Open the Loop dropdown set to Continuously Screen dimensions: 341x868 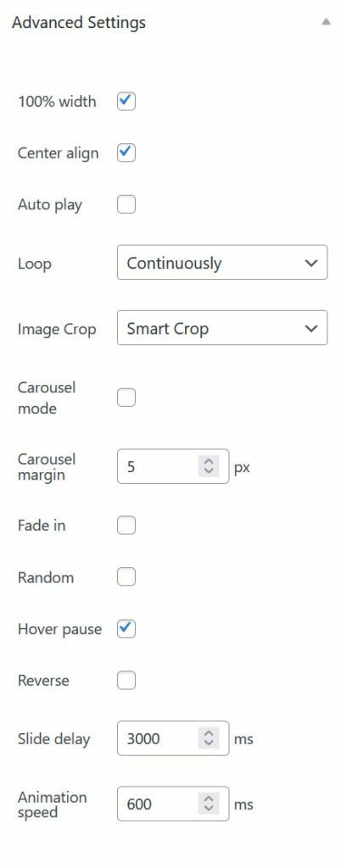pos(222,263)
